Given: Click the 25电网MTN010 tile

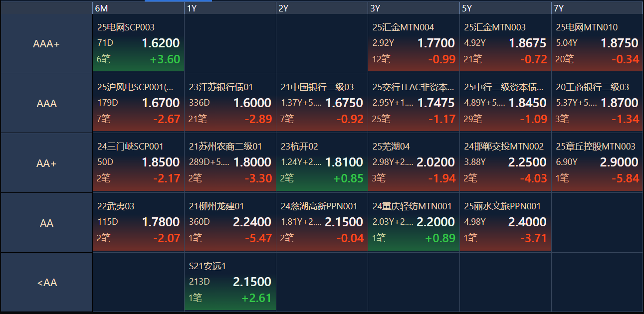Looking at the screenshot, I should tap(597, 43).
